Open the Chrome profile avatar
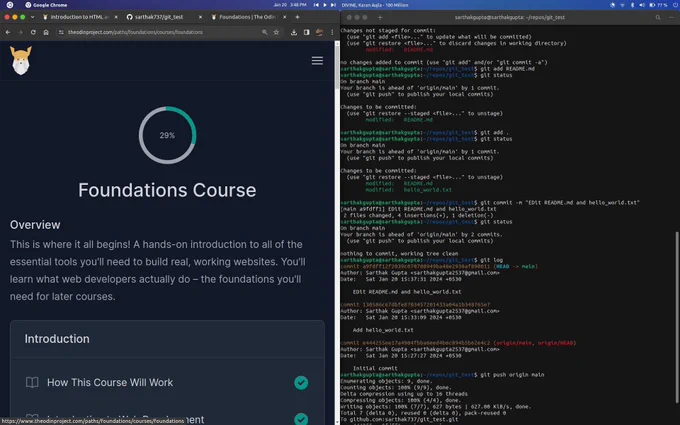 tap(320, 32)
